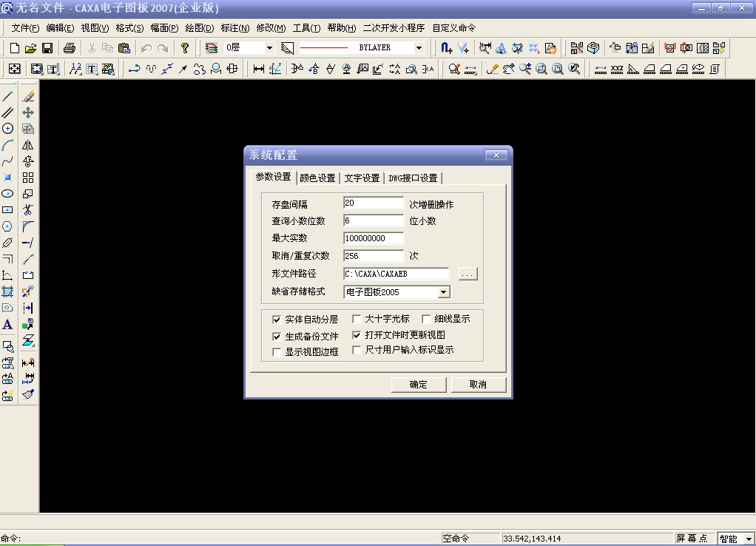
Task: Switch to the DWG接口设置 tab
Action: pos(413,178)
